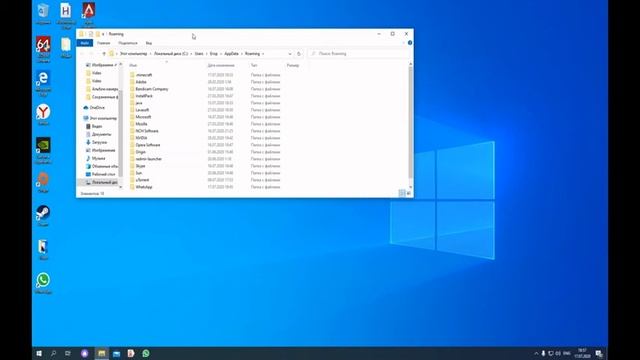Click Users in the address breadcrumb

199,54
